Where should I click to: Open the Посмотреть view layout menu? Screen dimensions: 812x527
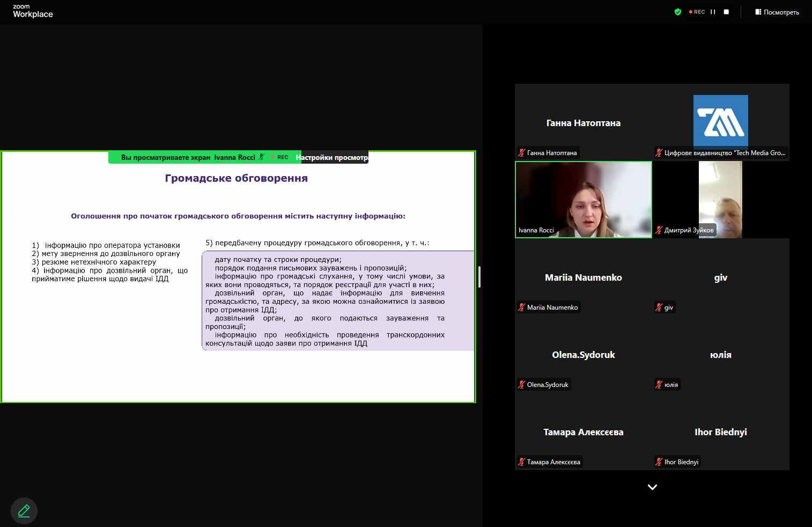(x=777, y=12)
